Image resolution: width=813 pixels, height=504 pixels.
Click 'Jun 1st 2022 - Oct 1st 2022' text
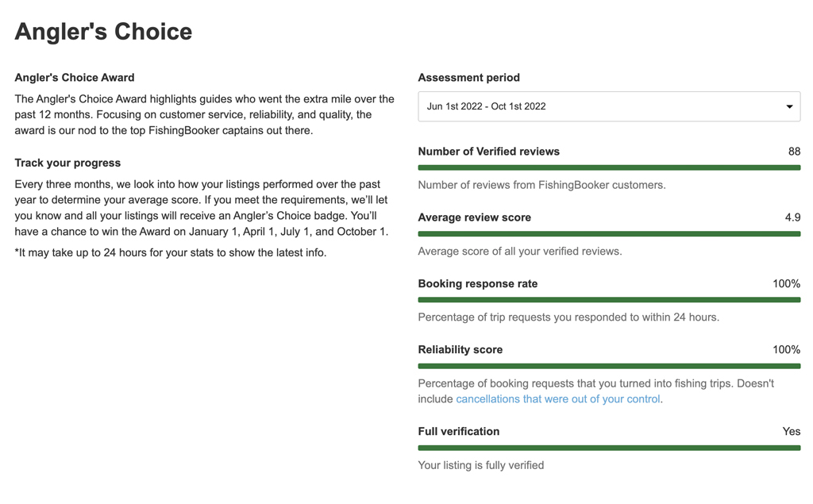pos(486,106)
